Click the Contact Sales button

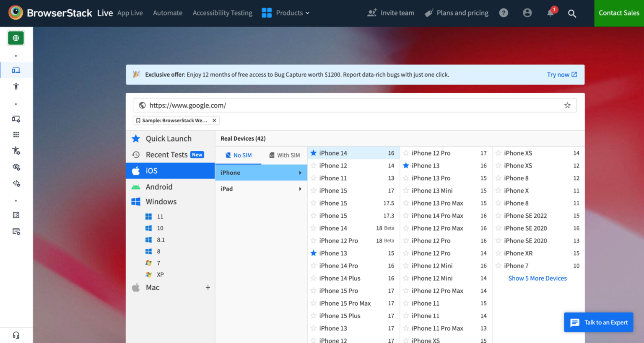619,13
